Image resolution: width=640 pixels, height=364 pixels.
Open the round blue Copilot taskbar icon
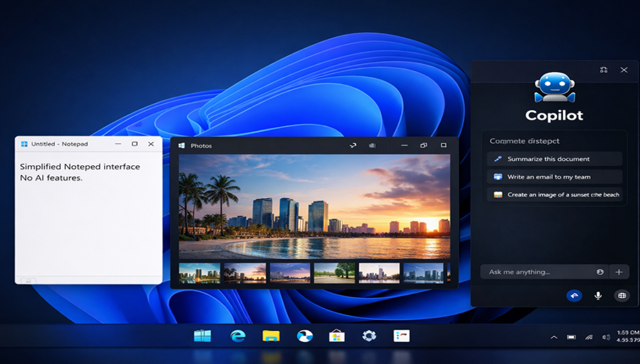tap(304, 336)
